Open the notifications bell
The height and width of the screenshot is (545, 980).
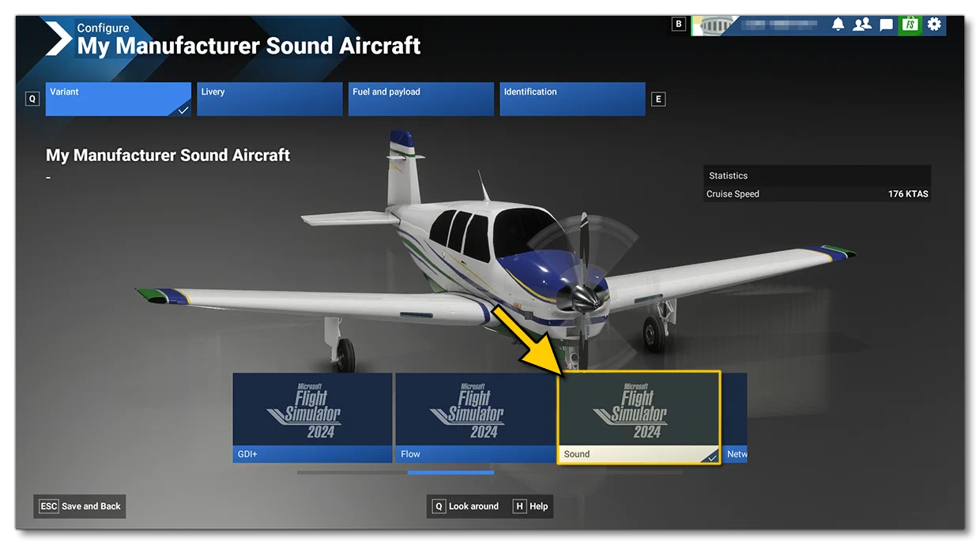[x=838, y=24]
